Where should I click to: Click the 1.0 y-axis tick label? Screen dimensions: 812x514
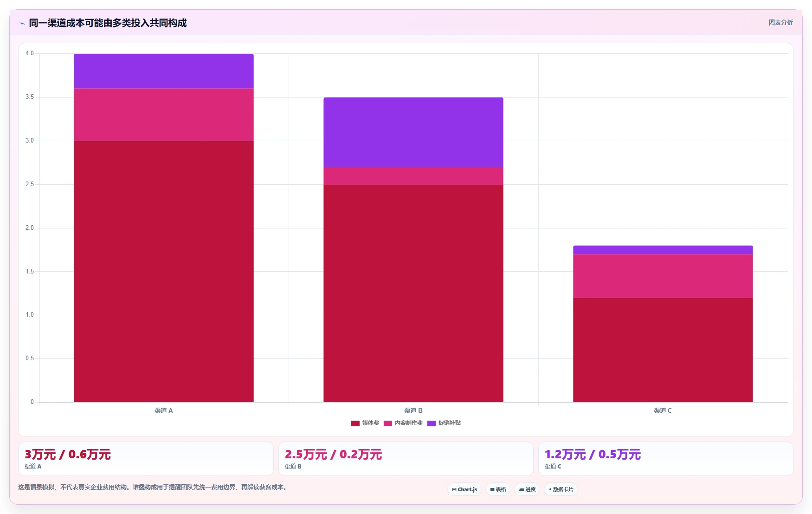(x=30, y=315)
